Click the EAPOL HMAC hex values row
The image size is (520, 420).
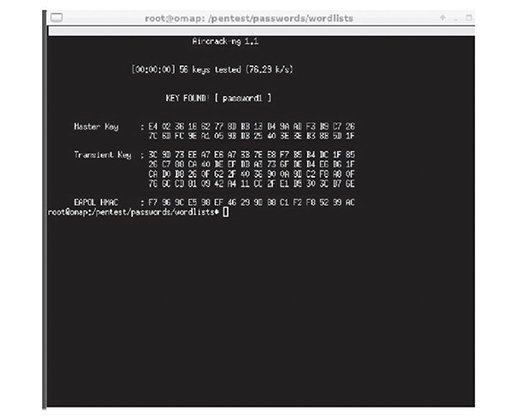(252, 202)
